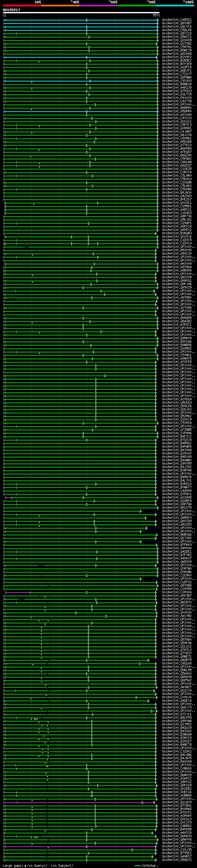Image resolution: width=197 pixels, height=868 pixels.
Task: Open hit UniRef100_C5DLK6
Action: click(176, 30)
